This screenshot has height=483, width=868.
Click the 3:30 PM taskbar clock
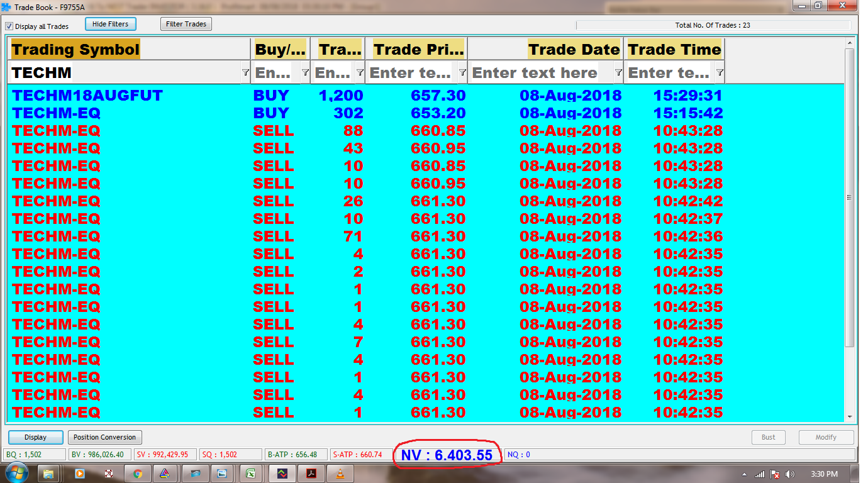(x=824, y=474)
